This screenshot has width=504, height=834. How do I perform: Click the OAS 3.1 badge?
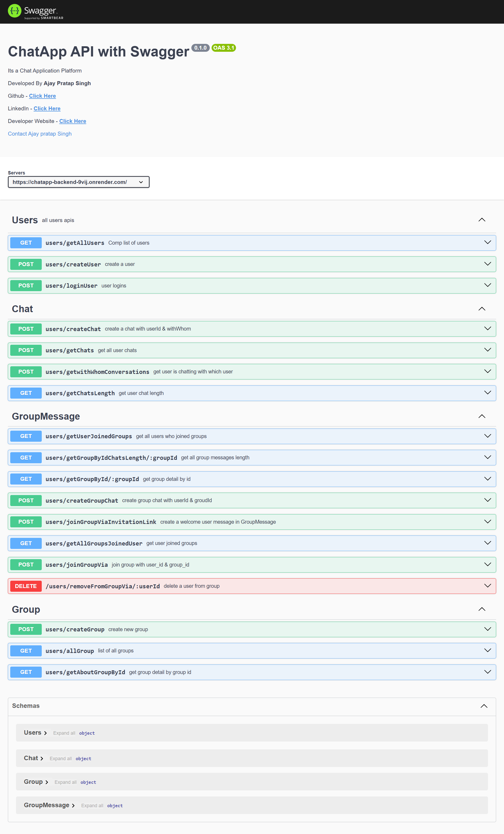point(224,48)
